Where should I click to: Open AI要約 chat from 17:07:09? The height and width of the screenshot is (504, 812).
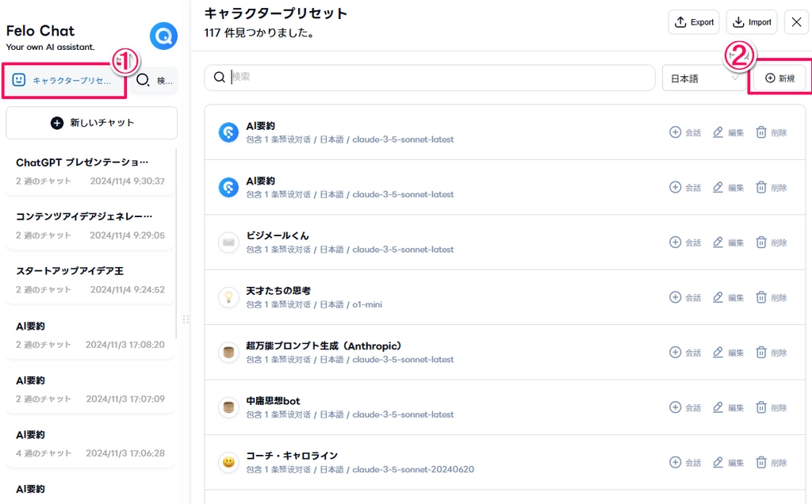click(x=90, y=390)
